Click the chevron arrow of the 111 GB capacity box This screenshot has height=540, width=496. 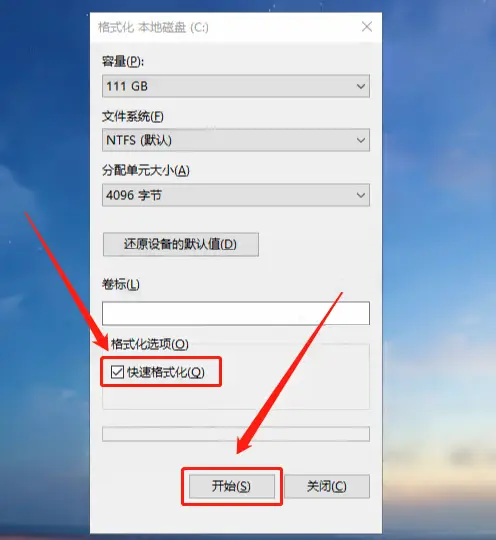[361, 86]
